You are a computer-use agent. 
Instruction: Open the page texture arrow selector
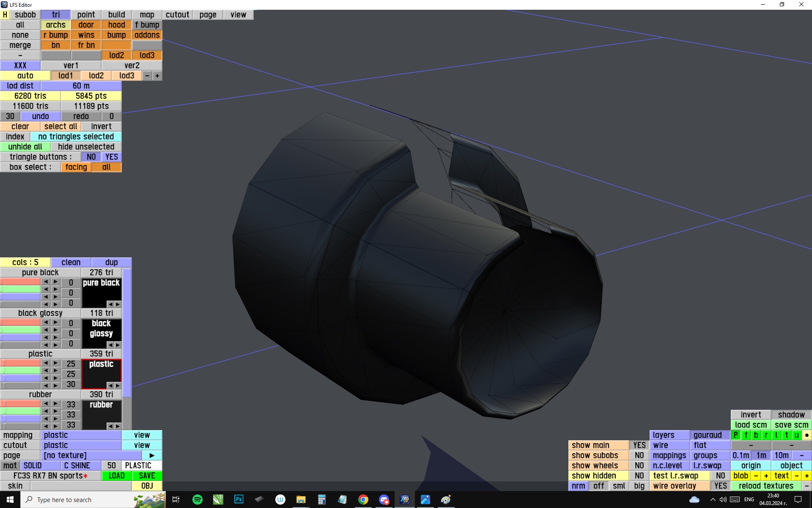(x=152, y=455)
